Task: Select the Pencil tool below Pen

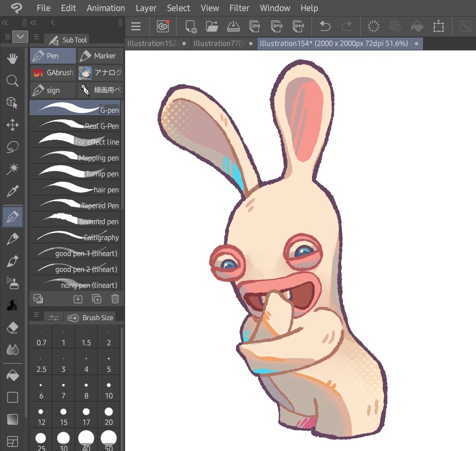Action: click(12, 239)
